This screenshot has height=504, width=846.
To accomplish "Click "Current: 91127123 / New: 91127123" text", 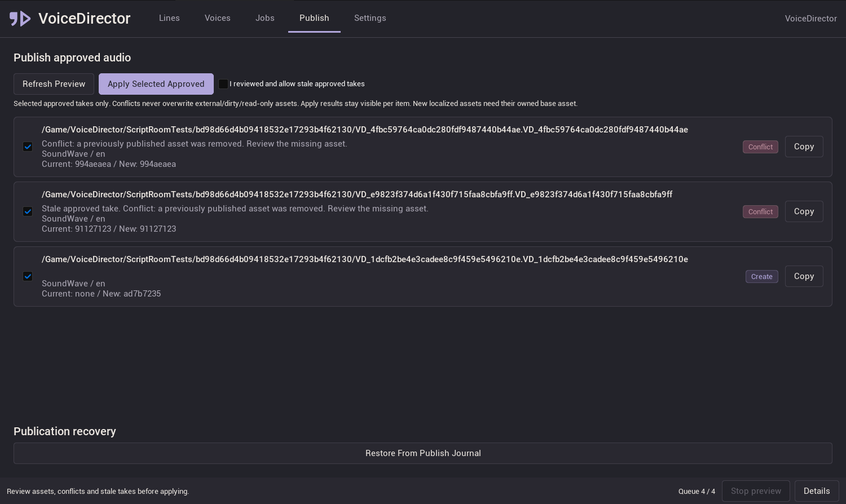I will click(x=109, y=229).
